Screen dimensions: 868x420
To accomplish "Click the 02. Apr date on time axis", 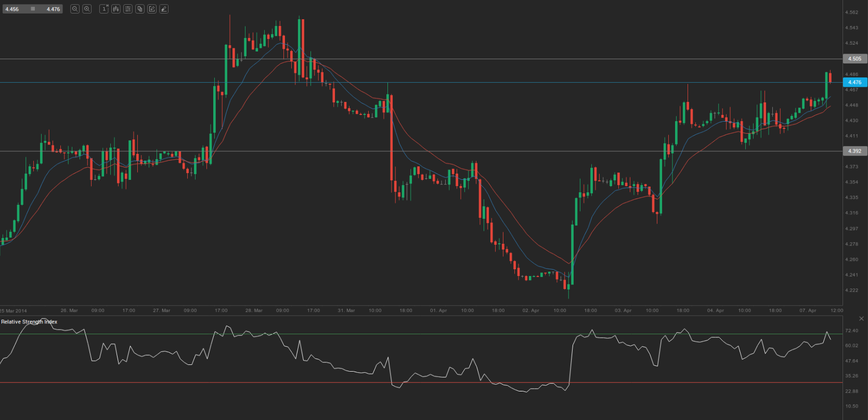I will [x=530, y=310].
